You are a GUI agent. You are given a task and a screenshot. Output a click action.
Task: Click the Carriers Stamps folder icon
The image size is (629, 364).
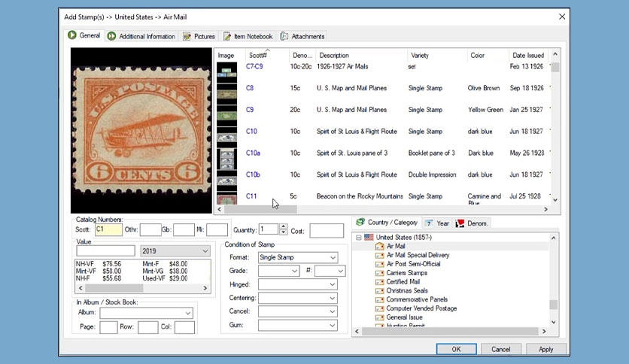379,273
